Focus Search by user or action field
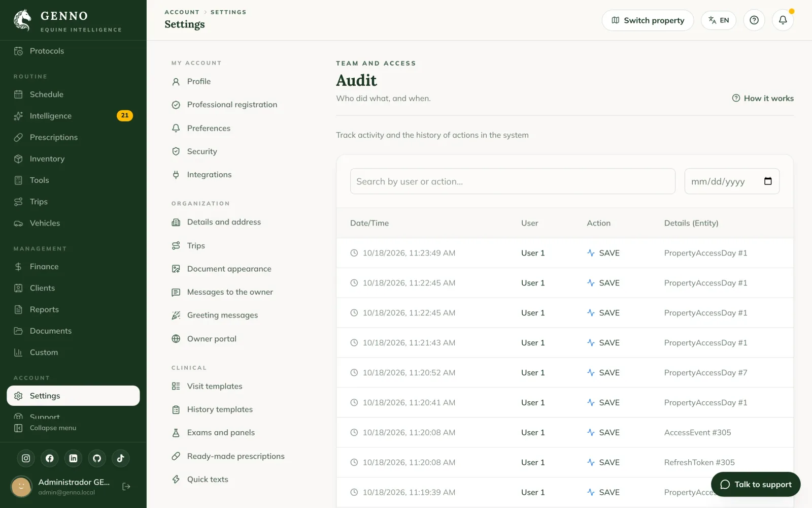This screenshot has height=508, width=812. point(513,181)
